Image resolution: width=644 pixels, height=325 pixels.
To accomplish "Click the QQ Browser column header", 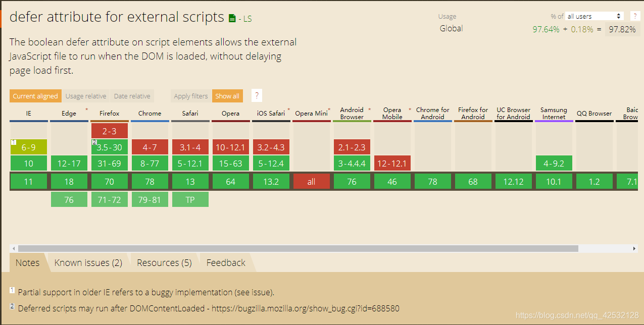I will (595, 114).
